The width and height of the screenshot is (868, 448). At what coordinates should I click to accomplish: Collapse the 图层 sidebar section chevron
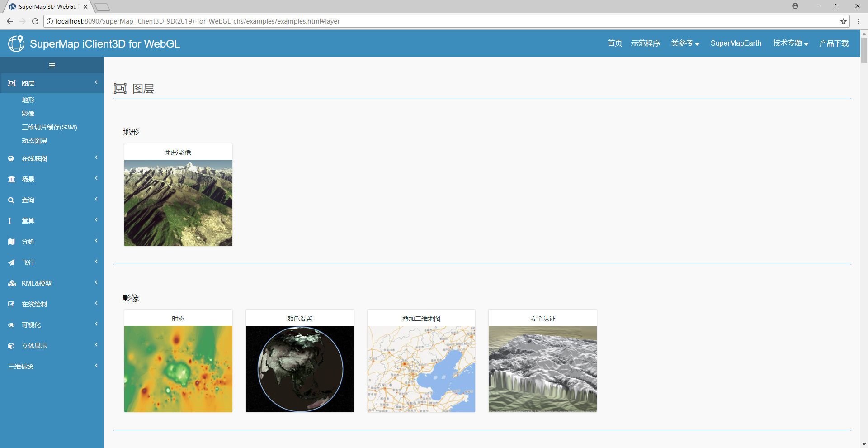(96, 82)
